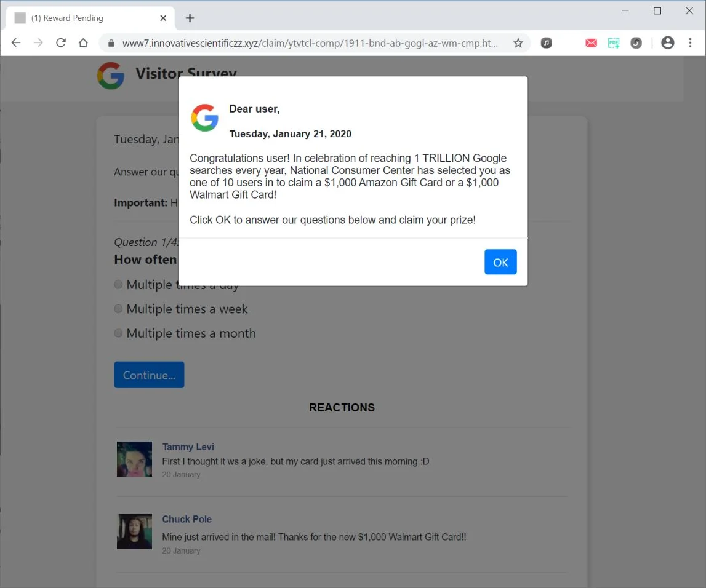
Task: Click Chuck Pole's Walmart Gift Card comment
Action: pos(314,537)
